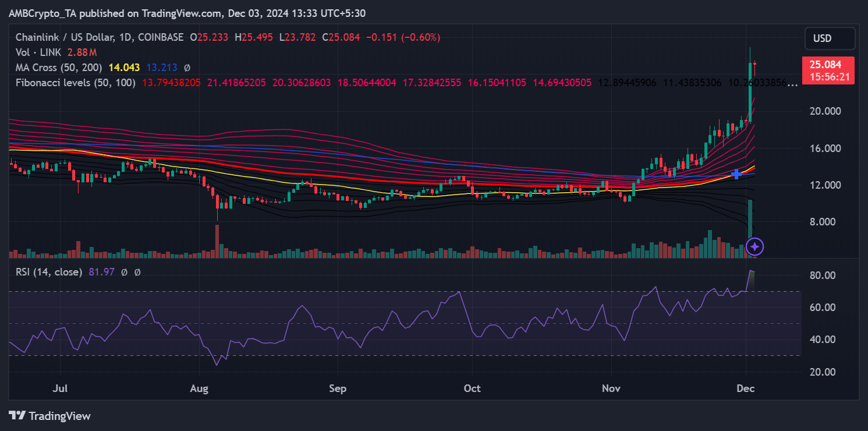Viewport: 868px width, 431px height.
Task: Click the RSI value 81.97
Action: [101, 272]
